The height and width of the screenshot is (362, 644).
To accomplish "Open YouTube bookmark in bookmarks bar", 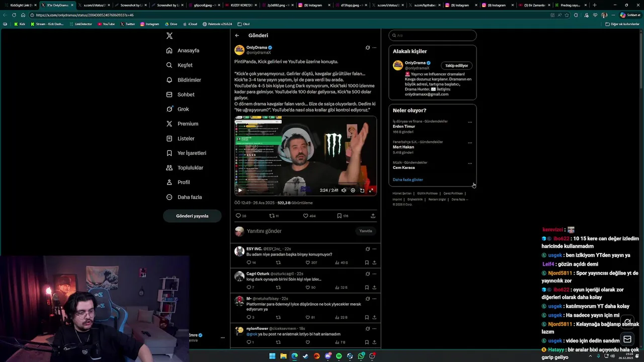I will 106,24.
